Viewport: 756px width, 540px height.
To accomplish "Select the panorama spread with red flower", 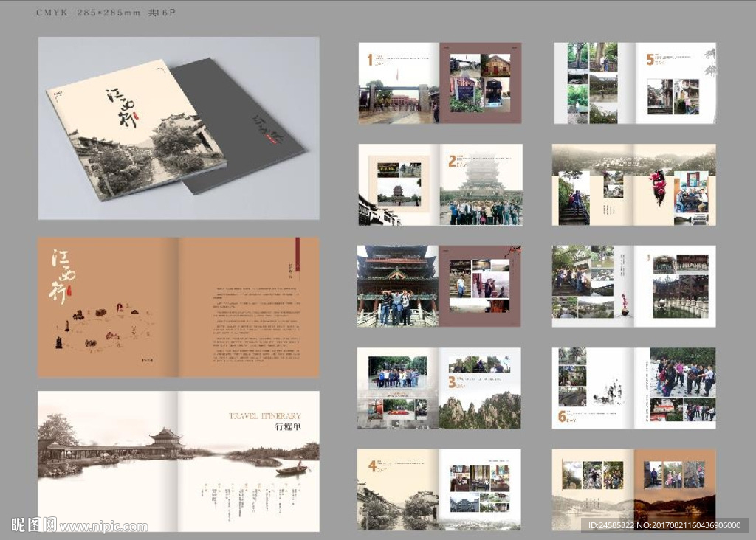I will point(633,184).
